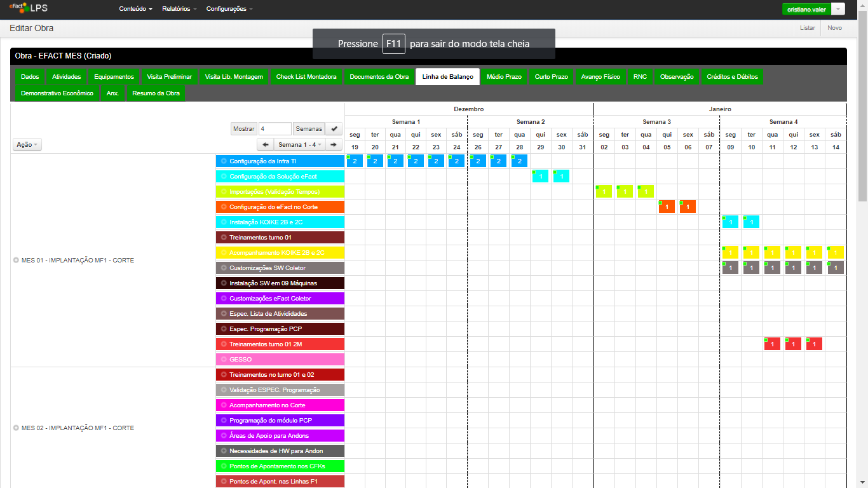
Task: Open the Médio Prazo tab
Action: point(504,77)
